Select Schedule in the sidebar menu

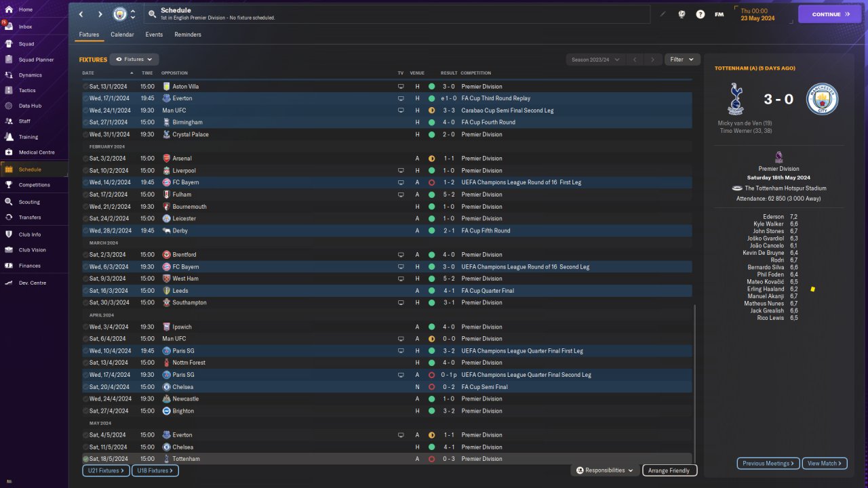click(x=34, y=169)
